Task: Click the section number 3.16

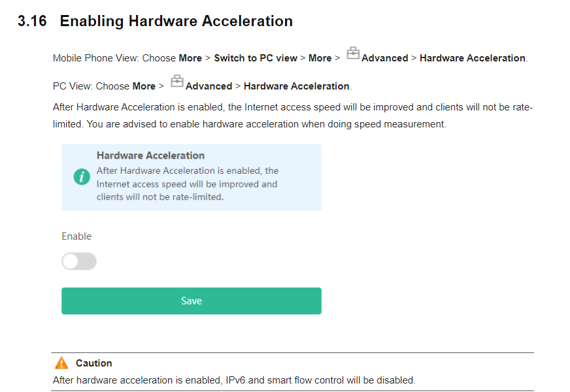Action: click(x=32, y=21)
